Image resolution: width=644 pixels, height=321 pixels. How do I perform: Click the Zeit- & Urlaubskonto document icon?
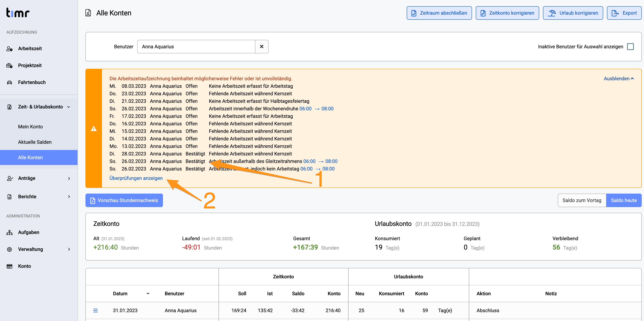tap(9, 107)
